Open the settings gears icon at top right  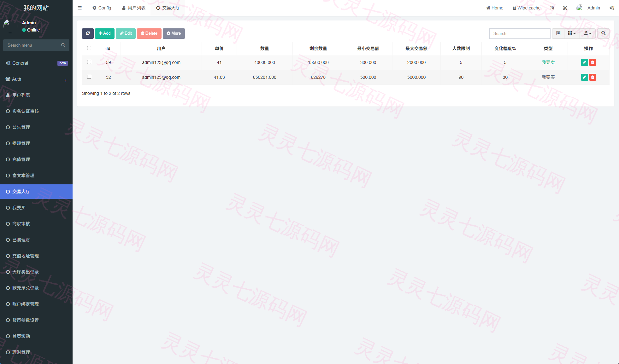[612, 8]
